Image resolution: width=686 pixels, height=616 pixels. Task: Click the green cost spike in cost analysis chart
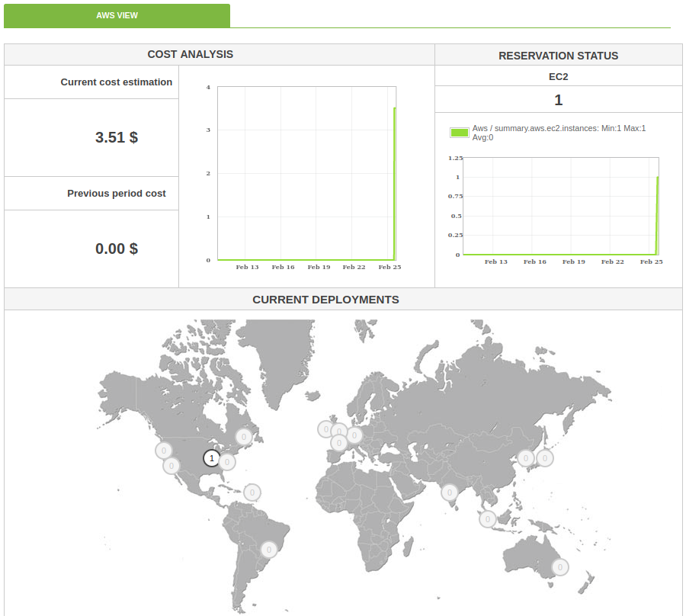click(395, 184)
